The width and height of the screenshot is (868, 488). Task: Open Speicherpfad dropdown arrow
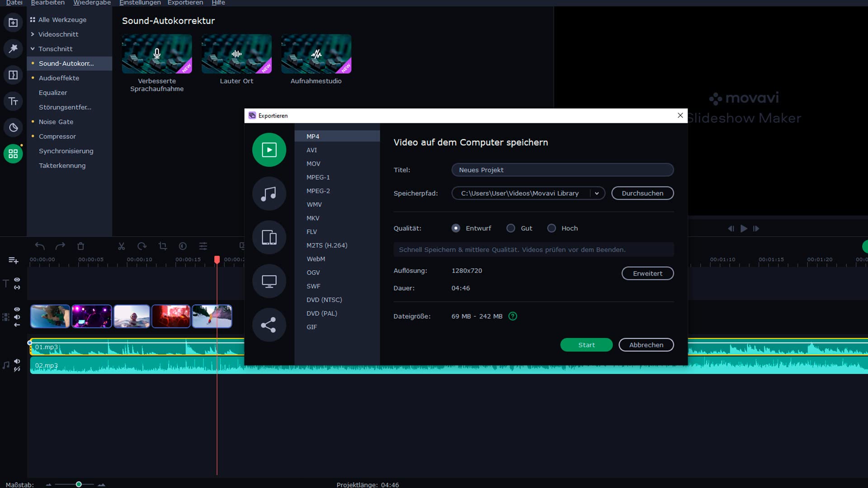pyautogui.click(x=597, y=193)
